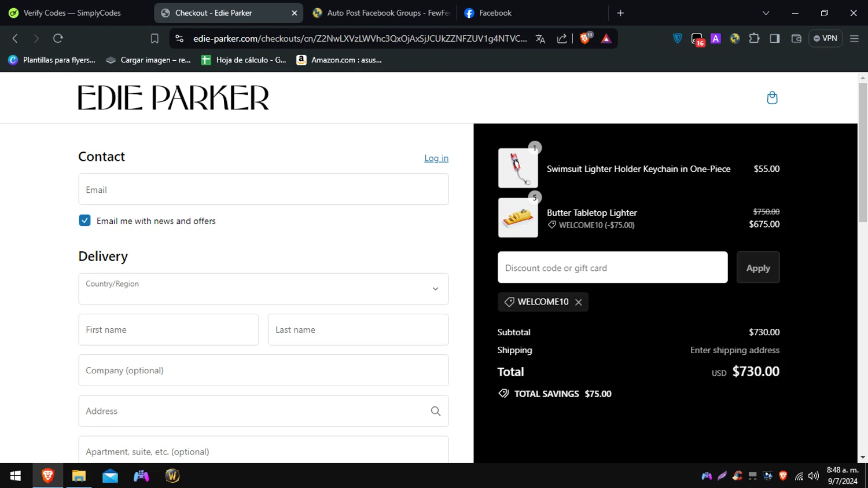Open a new browser tab
The width and height of the screenshot is (868, 488).
(x=620, y=13)
